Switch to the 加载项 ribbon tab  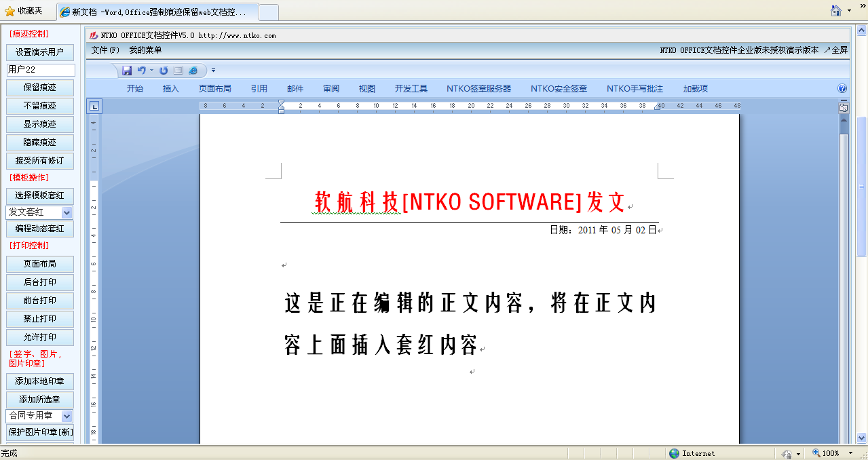point(696,88)
